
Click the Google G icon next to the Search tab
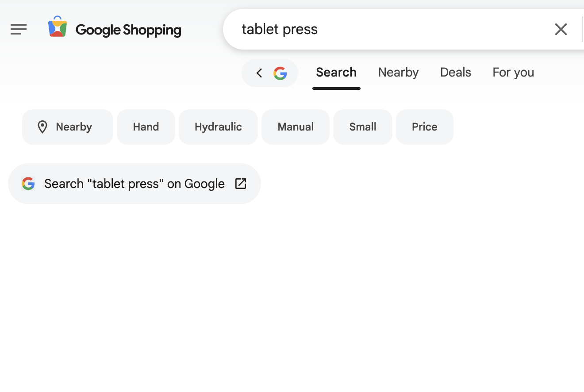tap(280, 73)
